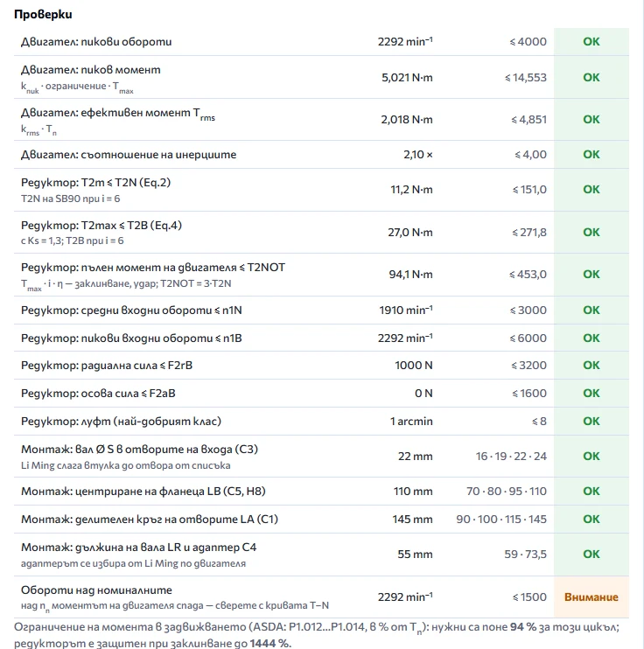Select 'Редуктор: T2max ≤ T2B (Eq.4)' label
Image resolution: width=644 pixels, height=649 pixels.
[101, 225]
